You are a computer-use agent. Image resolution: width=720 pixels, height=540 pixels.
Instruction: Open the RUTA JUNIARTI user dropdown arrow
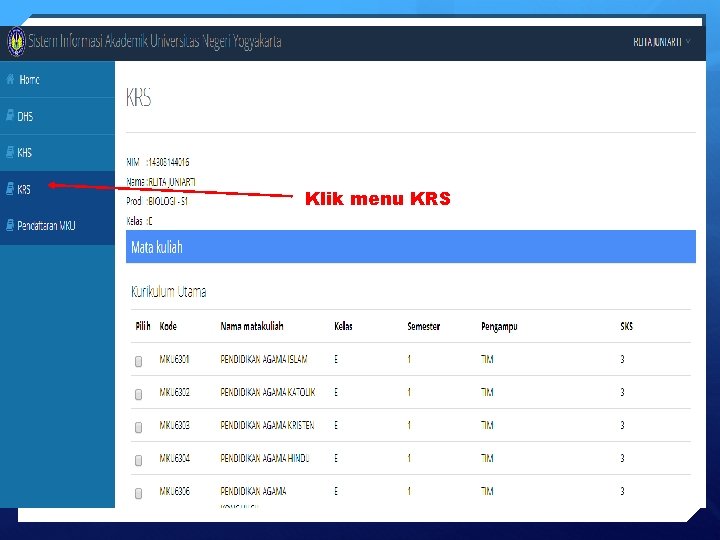(688, 42)
